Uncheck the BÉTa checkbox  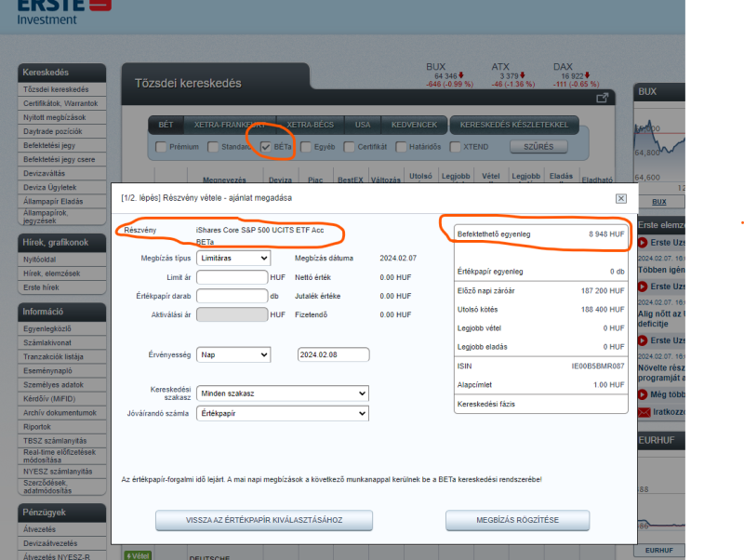pyautogui.click(x=266, y=147)
